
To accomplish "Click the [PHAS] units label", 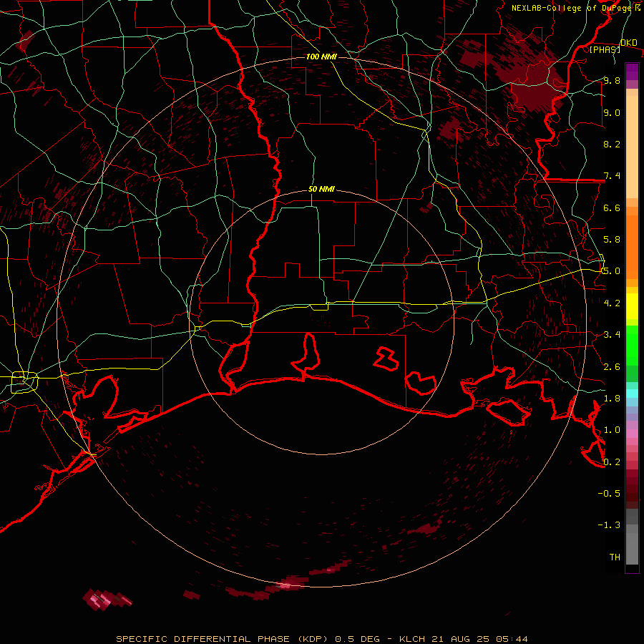I will coord(605,49).
